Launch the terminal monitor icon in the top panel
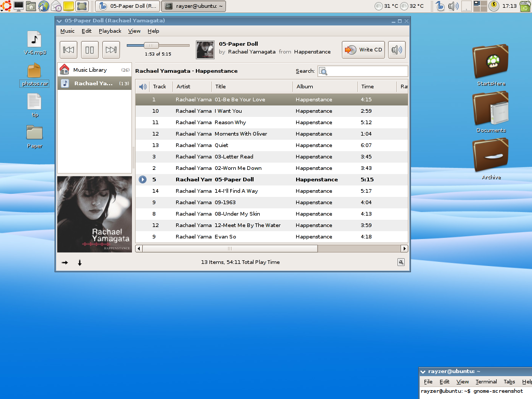The height and width of the screenshot is (399, 532). coord(19,6)
